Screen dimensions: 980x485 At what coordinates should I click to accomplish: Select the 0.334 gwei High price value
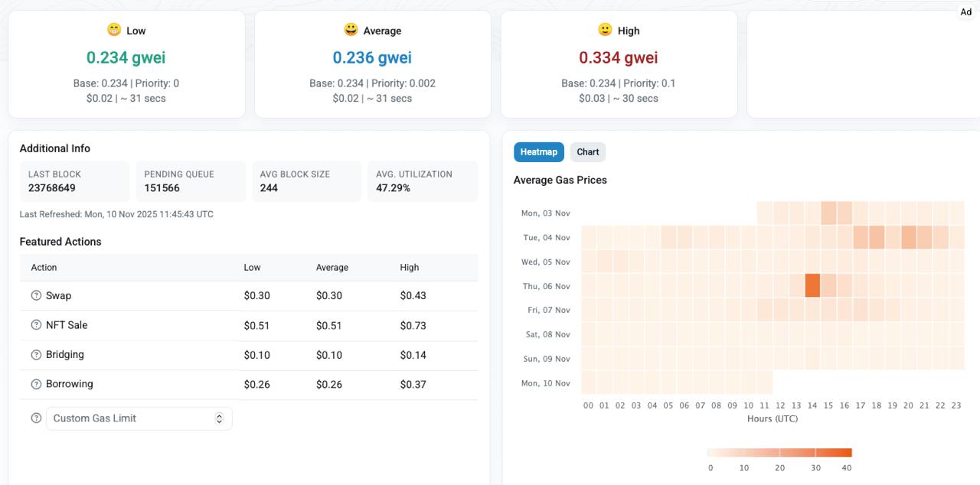(x=618, y=57)
